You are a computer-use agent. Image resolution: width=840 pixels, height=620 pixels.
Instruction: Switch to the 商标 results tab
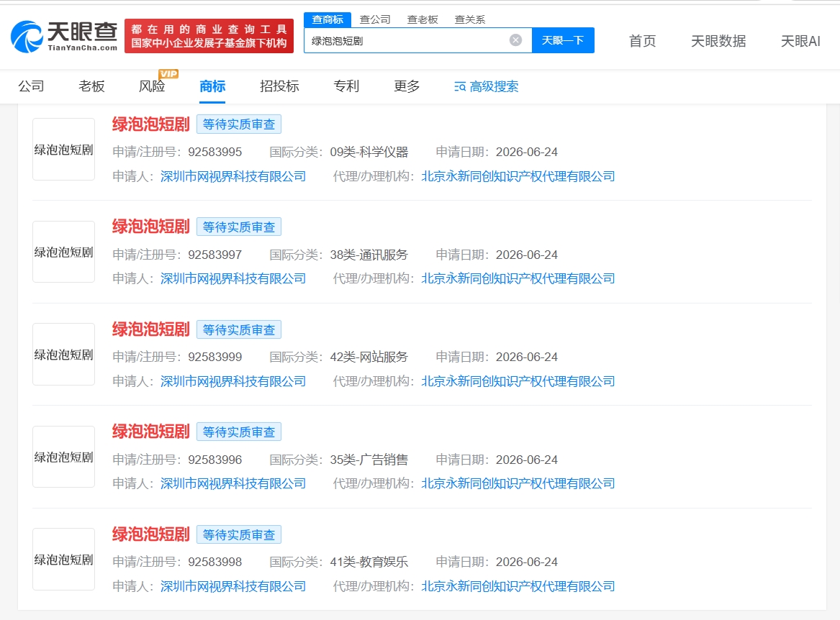212,86
